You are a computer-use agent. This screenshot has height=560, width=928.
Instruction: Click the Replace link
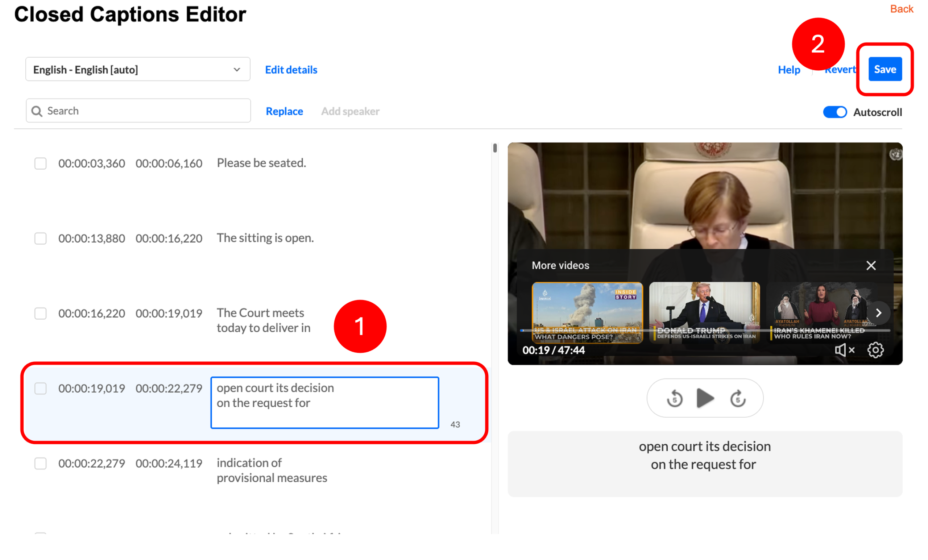[284, 111]
